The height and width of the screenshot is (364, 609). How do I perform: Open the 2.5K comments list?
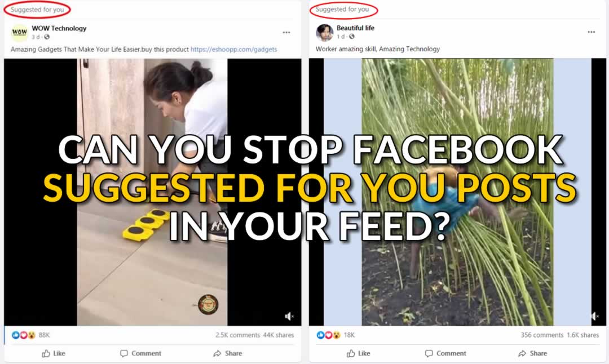238,335
